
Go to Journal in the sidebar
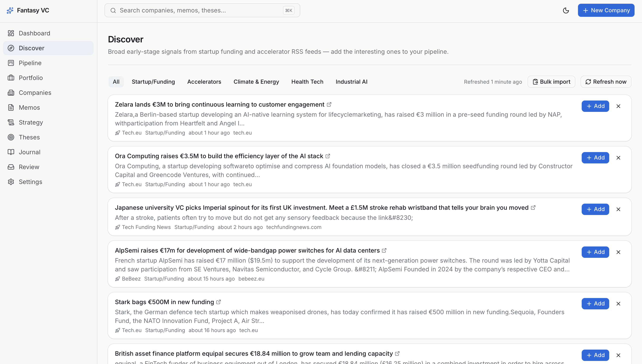tap(48, 152)
